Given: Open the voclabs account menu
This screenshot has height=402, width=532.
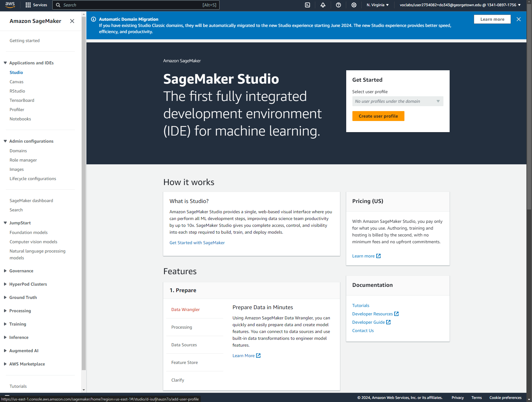Looking at the screenshot, I should pyautogui.click(x=460, y=5).
